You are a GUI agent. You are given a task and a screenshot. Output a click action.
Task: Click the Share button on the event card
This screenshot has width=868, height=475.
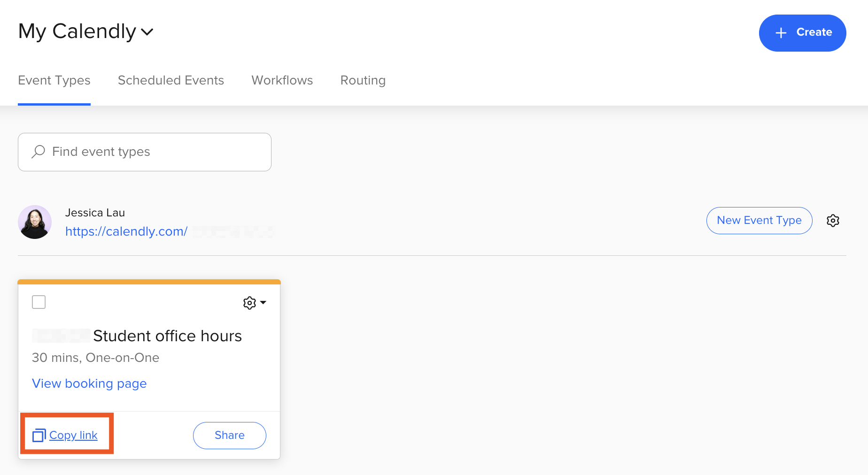(x=230, y=436)
